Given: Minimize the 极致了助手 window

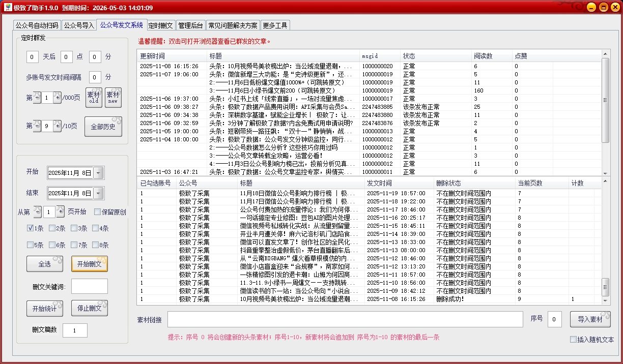Looking at the screenshot, I should (591, 7).
